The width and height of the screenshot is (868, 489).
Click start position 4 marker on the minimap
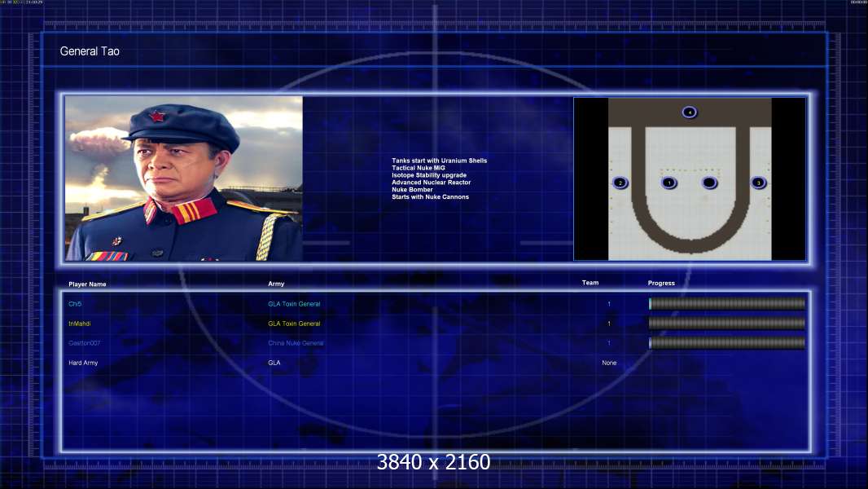tap(689, 112)
